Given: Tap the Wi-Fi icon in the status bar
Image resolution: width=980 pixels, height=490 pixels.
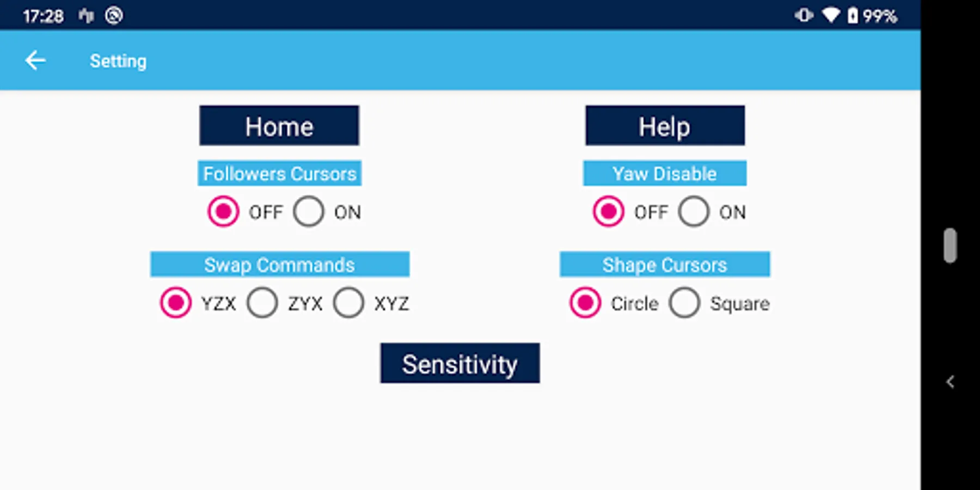Looking at the screenshot, I should pos(831,16).
